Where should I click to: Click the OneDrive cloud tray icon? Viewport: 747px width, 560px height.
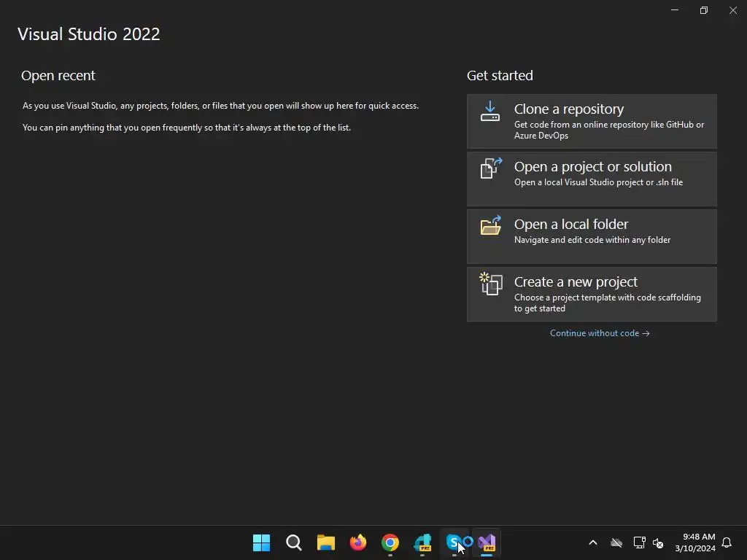(x=616, y=542)
